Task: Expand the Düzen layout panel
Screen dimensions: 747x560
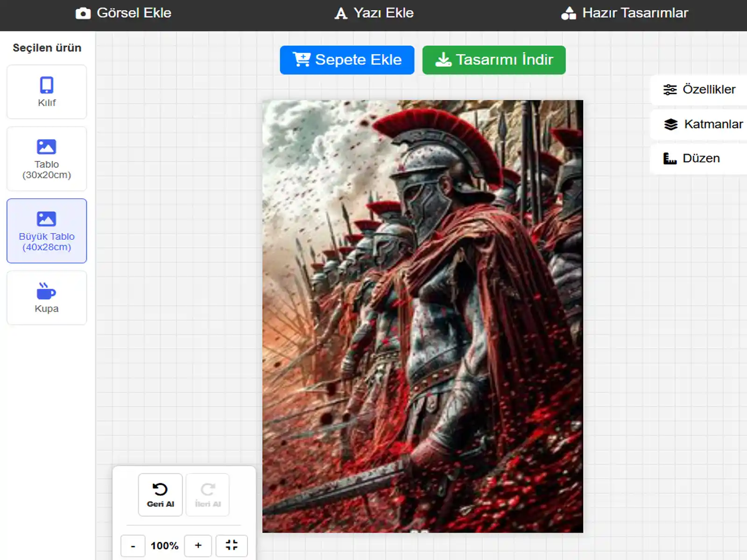Action: pos(692,159)
